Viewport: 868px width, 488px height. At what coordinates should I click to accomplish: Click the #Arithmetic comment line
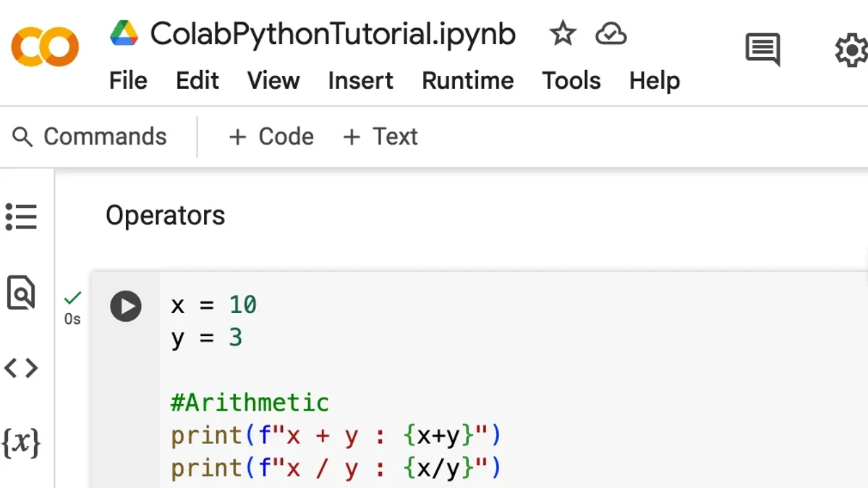coord(250,402)
